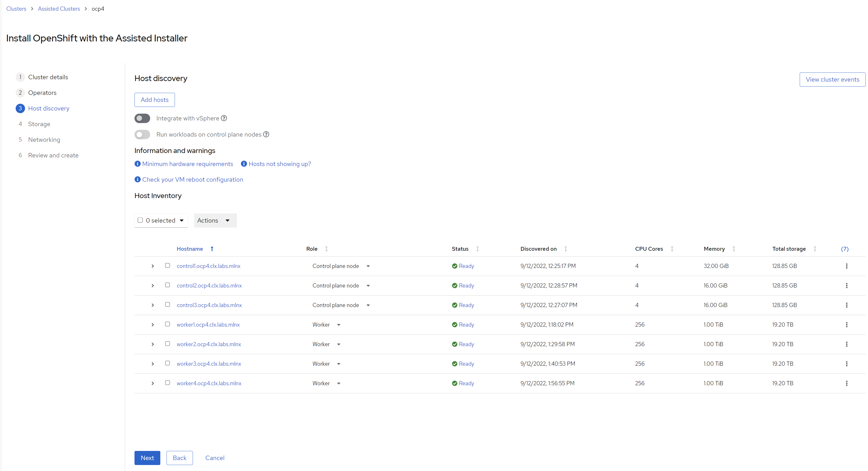The image size is (868, 471).
Task: Select checkbox for worker3.ocp4.clx.labs.mlnx
Action: 167,363
